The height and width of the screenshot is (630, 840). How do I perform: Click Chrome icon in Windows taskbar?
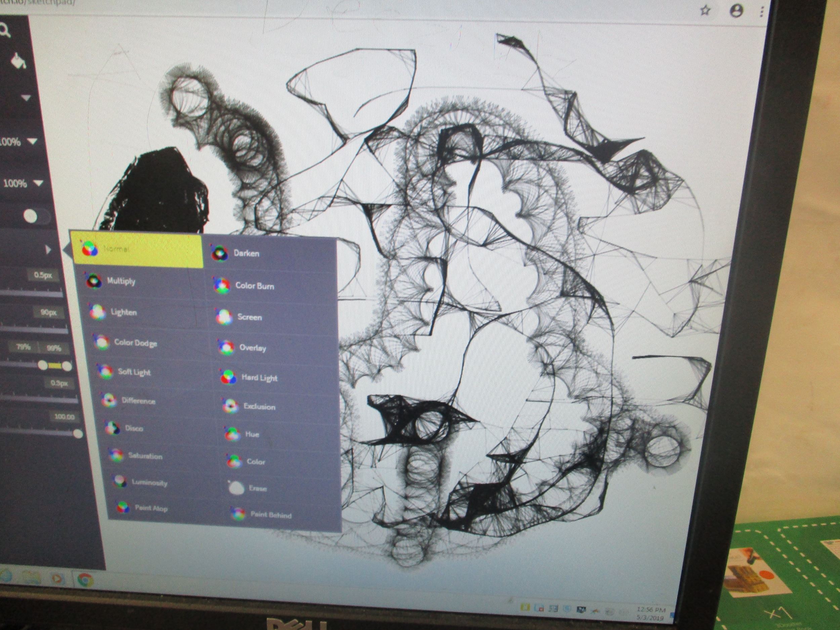85,580
